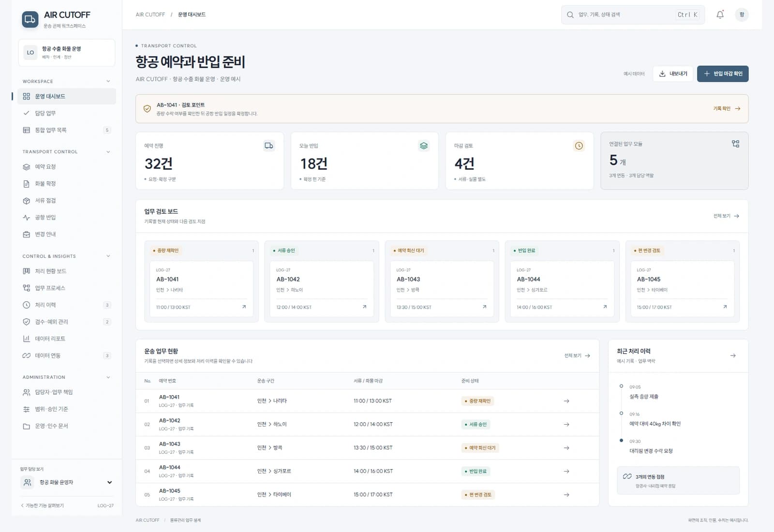
Task: Click the 편 변경 검토 status in table
Action: tap(478, 495)
